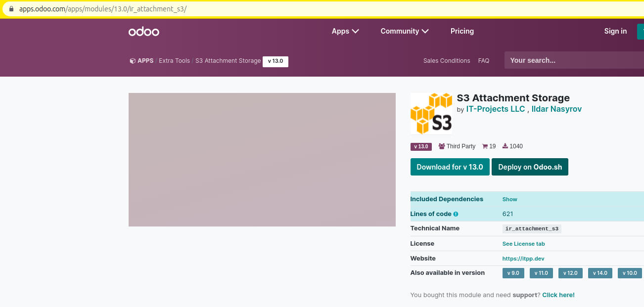Click the lock icon in address bar

coord(12,9)
